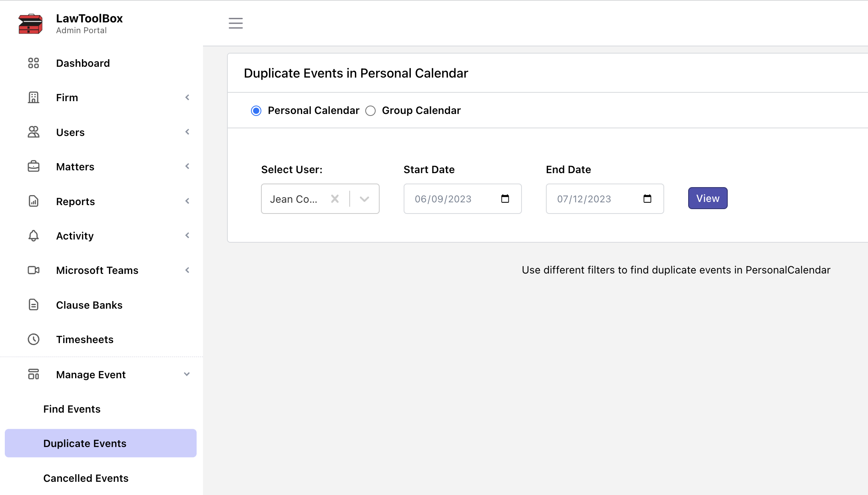This screenshot has width=868, height=495.
Task: Clear the selected user Jean Co...
Action: (x=334, y=199)
